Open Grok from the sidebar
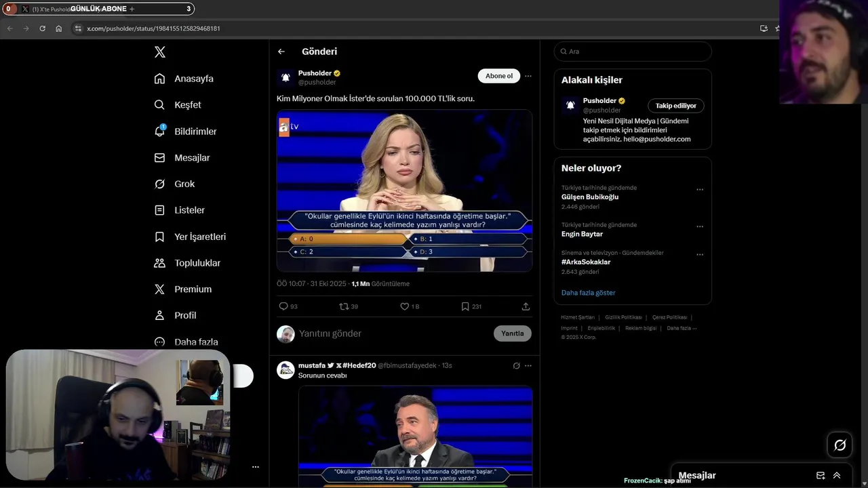 click(174, 184)
